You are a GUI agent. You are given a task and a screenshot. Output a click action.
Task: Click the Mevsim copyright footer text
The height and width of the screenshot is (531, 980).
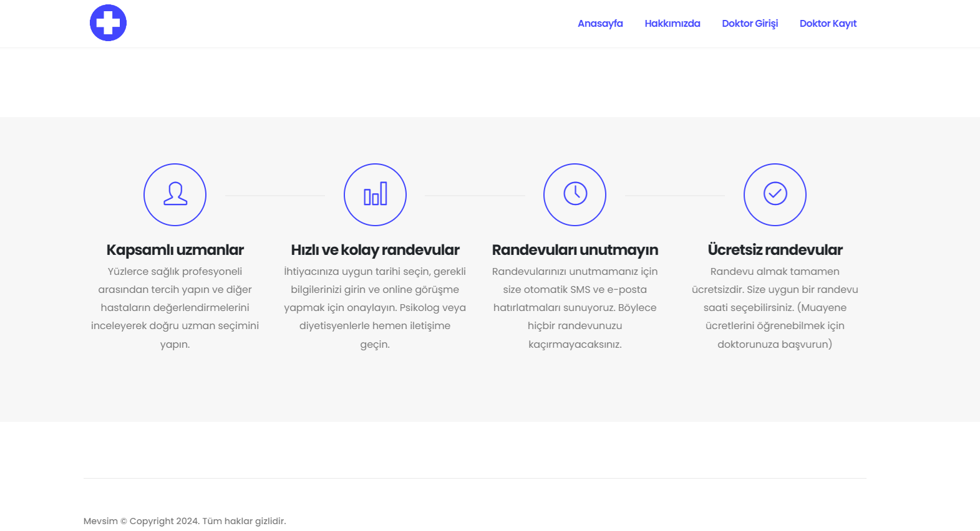pos(185,521)
